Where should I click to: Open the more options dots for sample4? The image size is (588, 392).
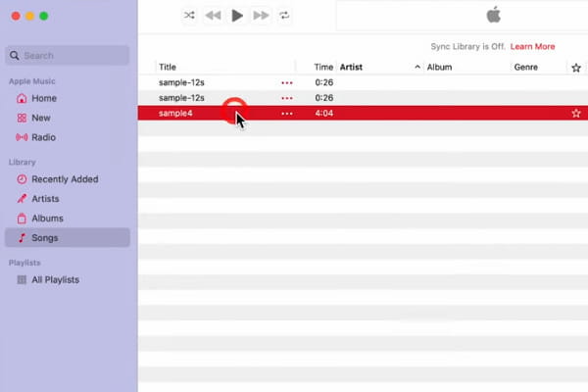click(287, 114)
